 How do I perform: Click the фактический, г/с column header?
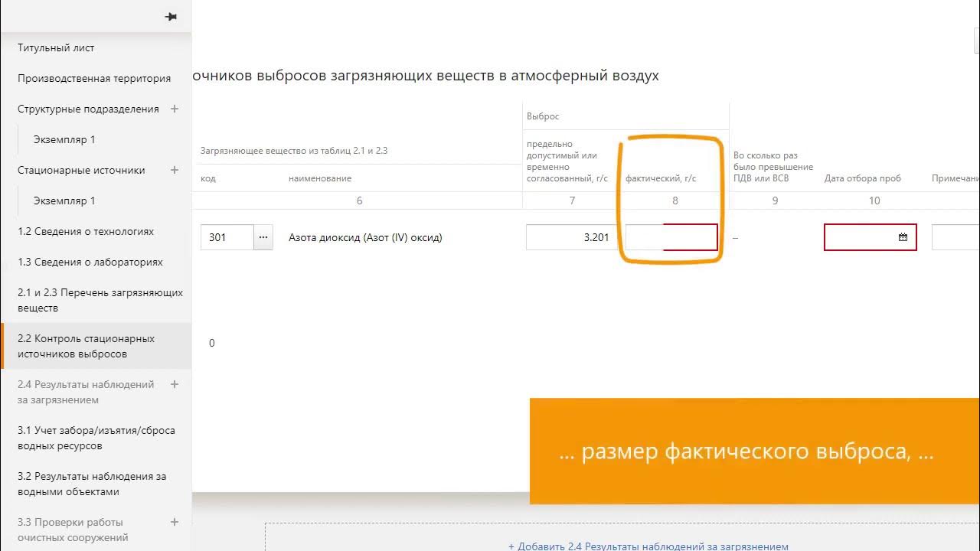coord(661,178)
